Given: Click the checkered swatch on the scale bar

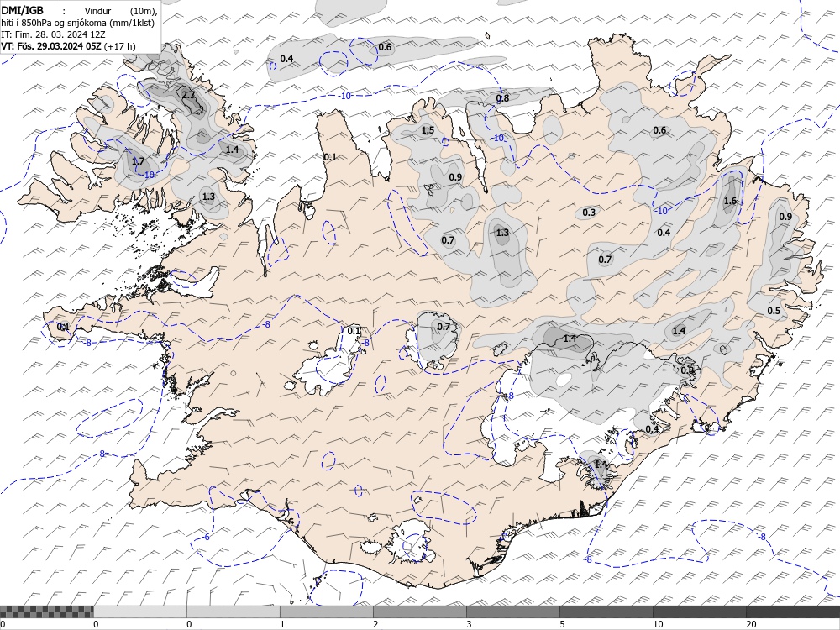Looking at the screenshot, I should (x=46, y=612).
